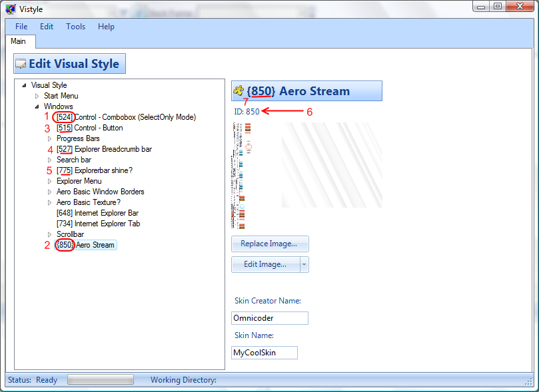Open the File menu
The height and width of the screenshot is (392, 539).
point(21,27)
